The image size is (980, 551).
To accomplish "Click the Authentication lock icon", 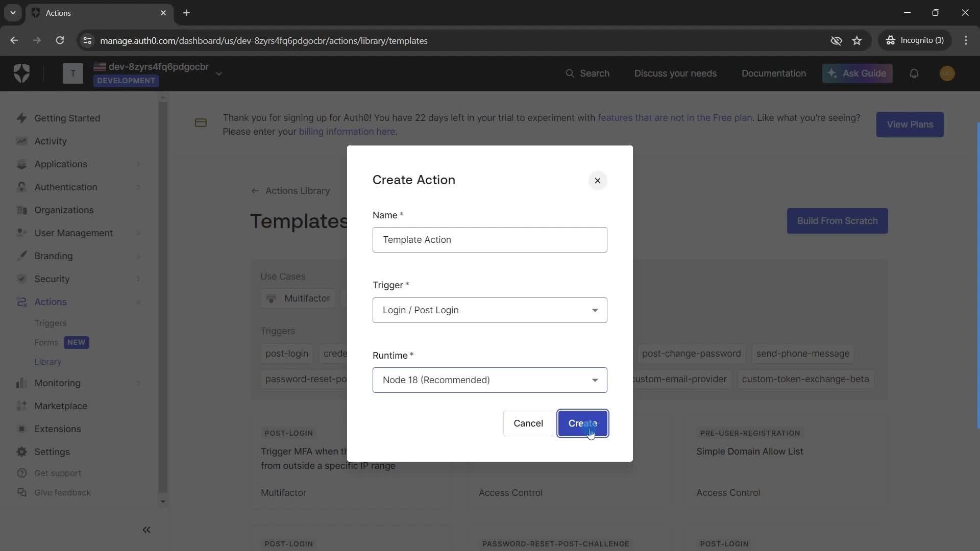I will coord(21,187).
